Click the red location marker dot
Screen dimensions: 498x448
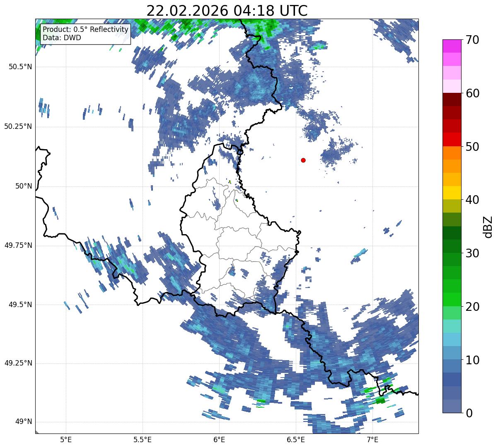click(x=303, y=160)
